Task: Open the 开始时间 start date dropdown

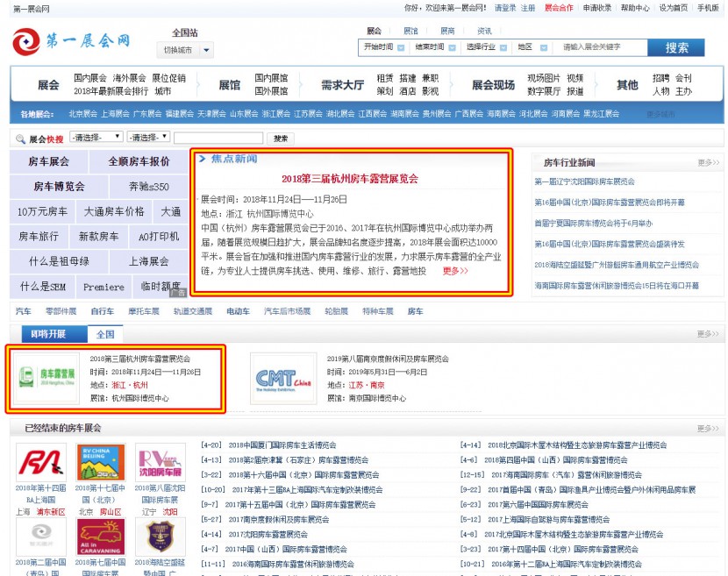Action: pyautogui.click(x=384, y=47)
